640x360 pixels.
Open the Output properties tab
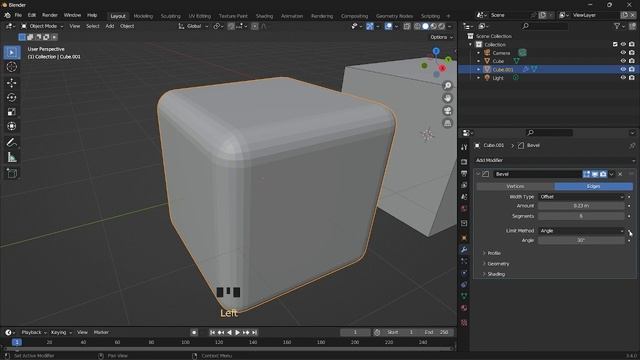[x=464, y=173]
